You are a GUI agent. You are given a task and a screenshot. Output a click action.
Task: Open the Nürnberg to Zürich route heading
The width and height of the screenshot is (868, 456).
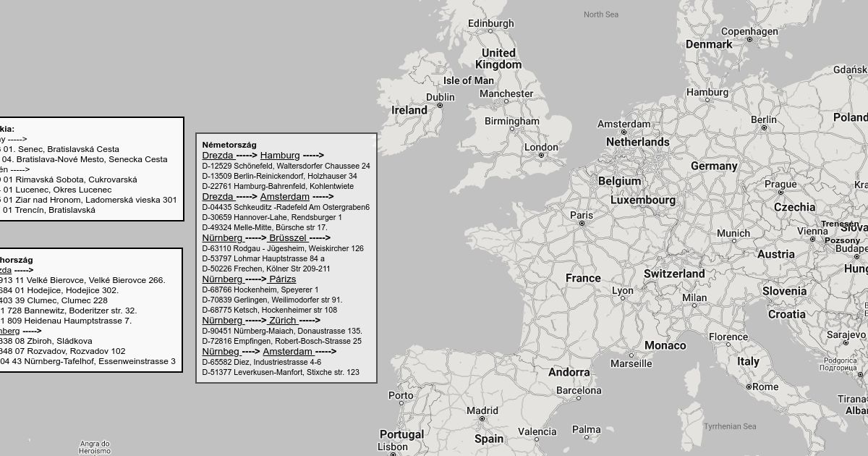point(261,320)
